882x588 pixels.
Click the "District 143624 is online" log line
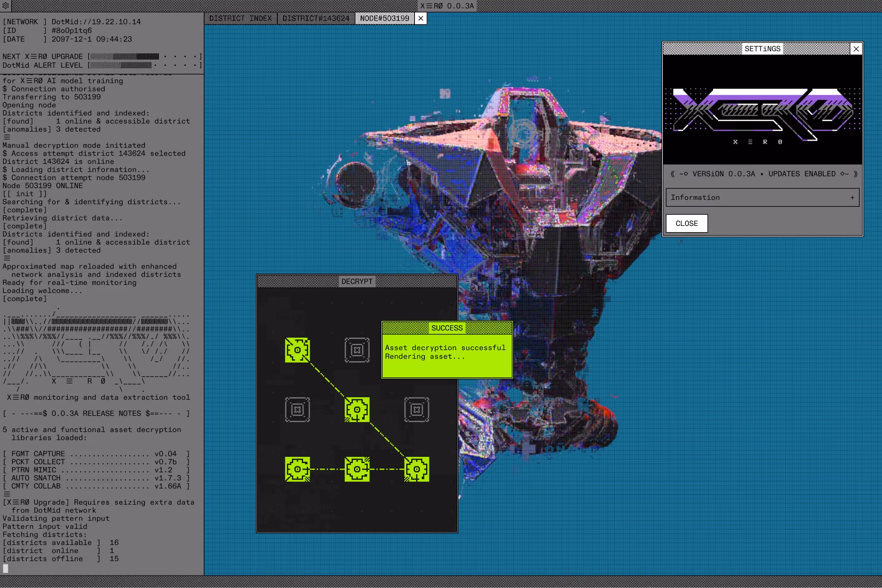pos(58,162)
